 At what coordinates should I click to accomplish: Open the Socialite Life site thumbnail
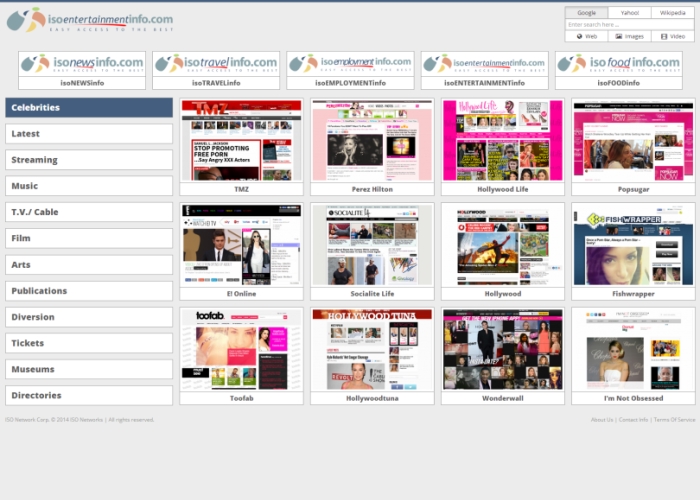[x=372, y=245]
